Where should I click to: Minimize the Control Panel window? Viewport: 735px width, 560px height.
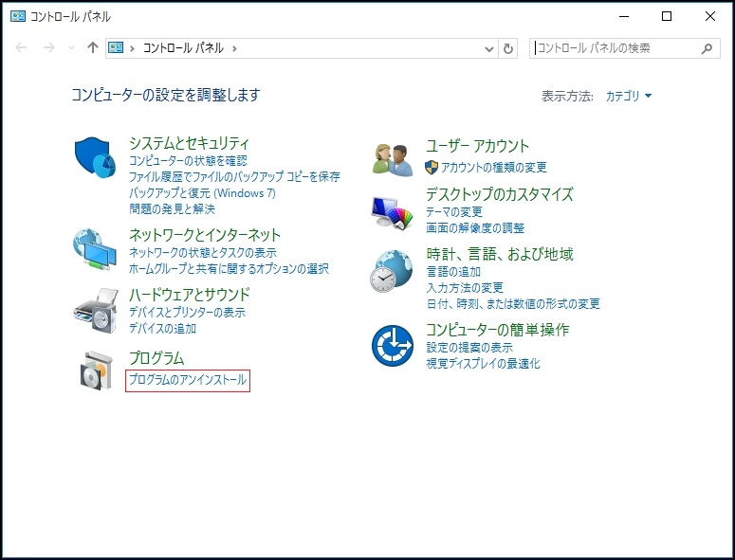[624, 16]
